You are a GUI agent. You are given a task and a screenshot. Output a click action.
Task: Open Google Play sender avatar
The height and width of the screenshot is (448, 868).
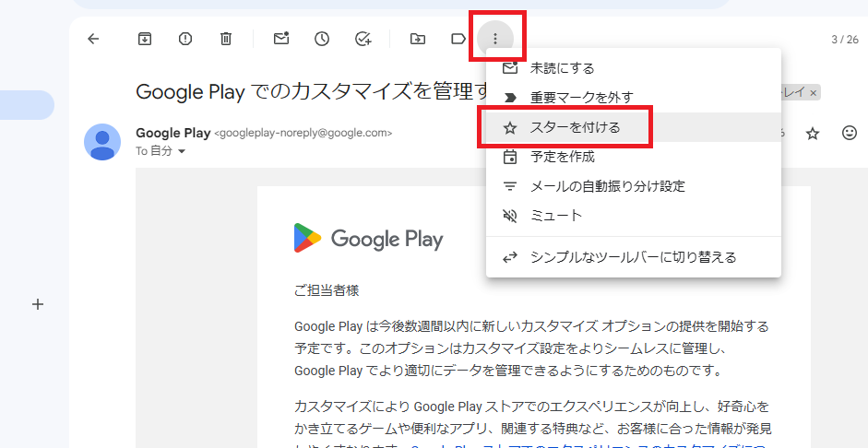tap(102, 142)
